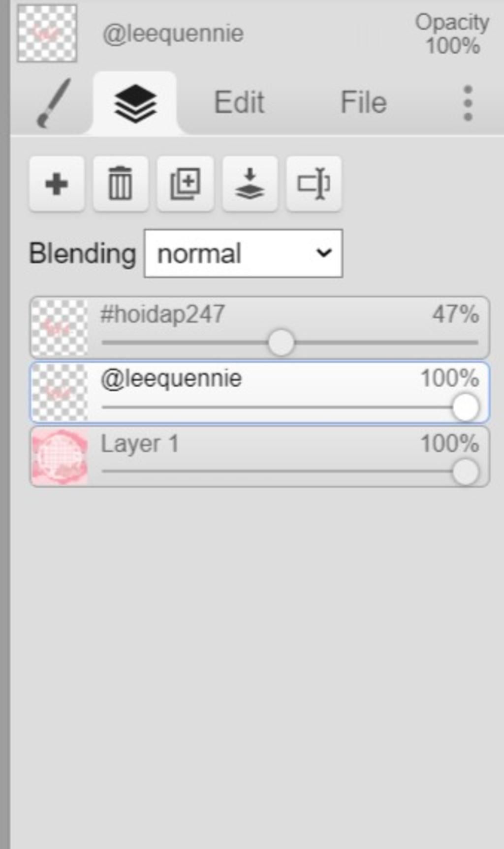This screenshot has width=504, height=849.
Task: Click the Blending dropdown arrow
Action: [324, 253]
